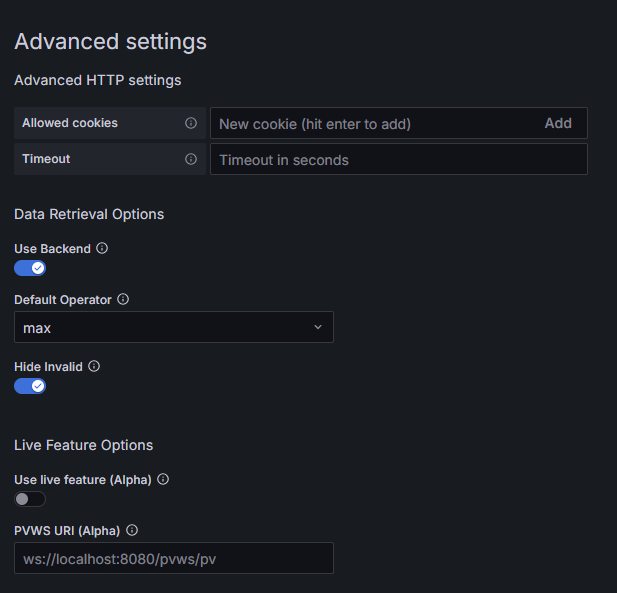Click the PVWS URI info icon

[132, 530]
